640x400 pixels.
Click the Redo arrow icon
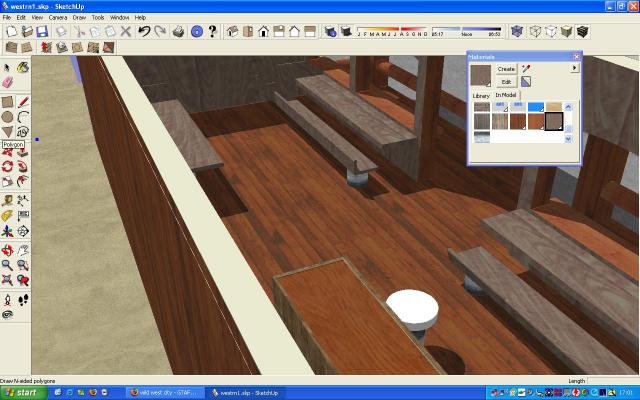point(160,32)
